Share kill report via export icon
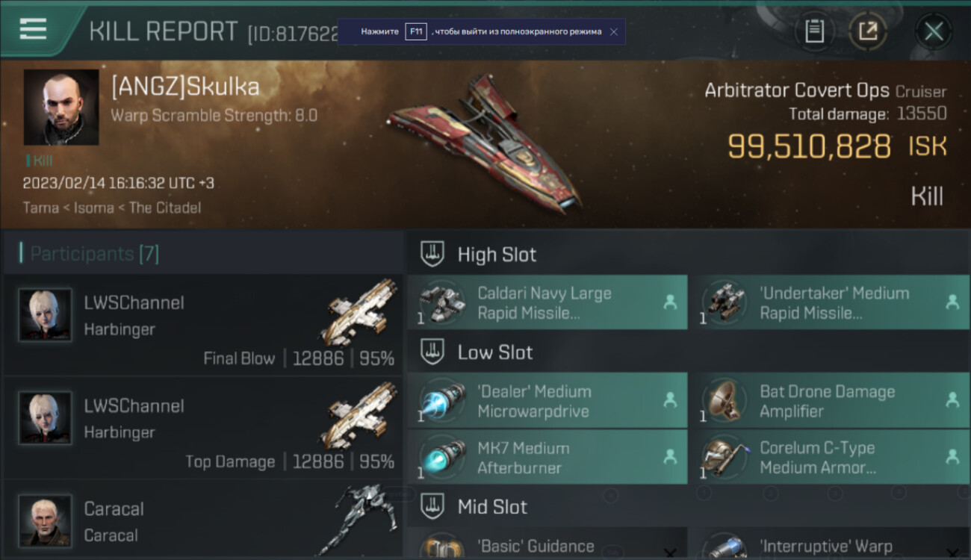Screen dimensions: 971x560 [x=868, y=31]
